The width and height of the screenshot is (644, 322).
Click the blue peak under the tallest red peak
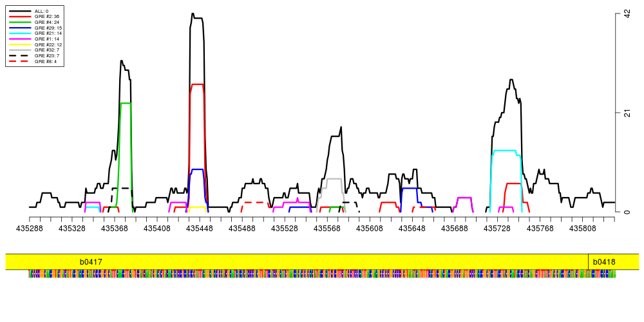point(197,169)
